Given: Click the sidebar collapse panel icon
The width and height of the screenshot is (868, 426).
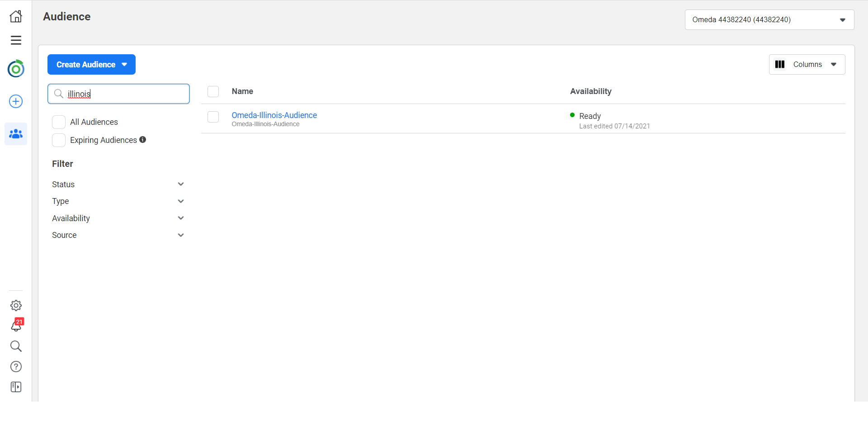Looking at the screenshot, I should (16, 387).
